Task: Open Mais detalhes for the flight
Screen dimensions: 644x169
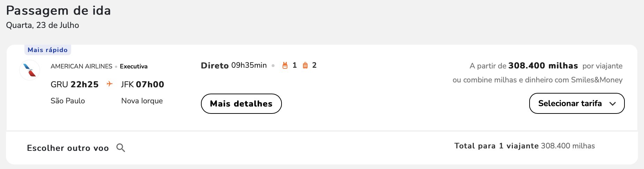Action: [241, 104]
